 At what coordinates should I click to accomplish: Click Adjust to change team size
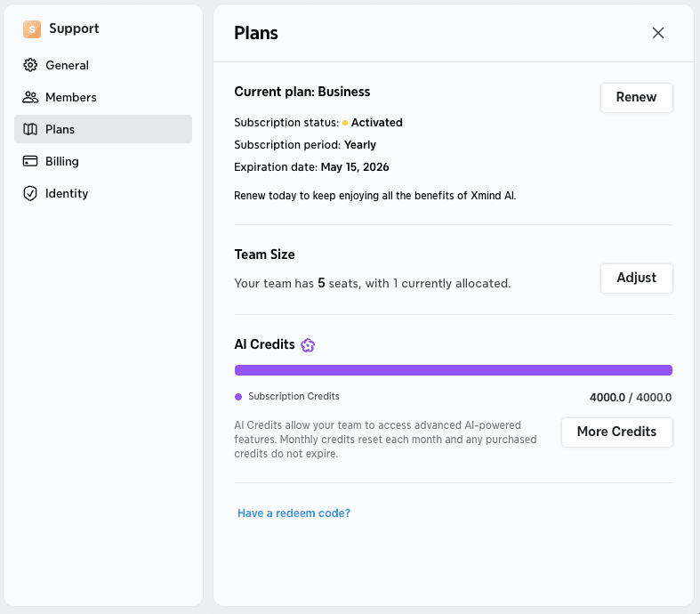click(636, 278)
